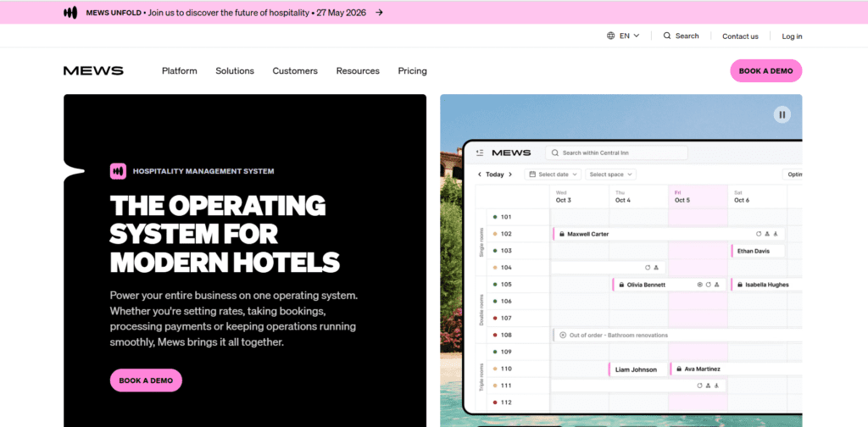Open the Contact us link
The image size is (868, 427).
[740, 36]
